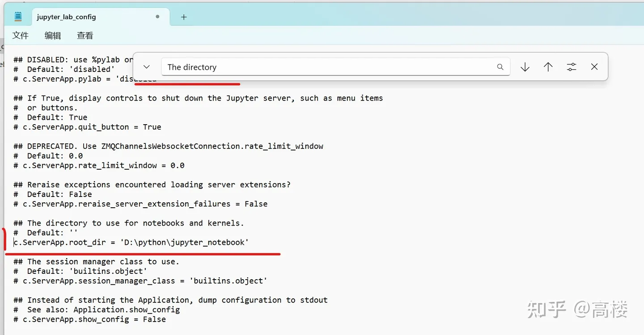Click the line '# Default: False'
644x335 pixels.
[52, 194]
